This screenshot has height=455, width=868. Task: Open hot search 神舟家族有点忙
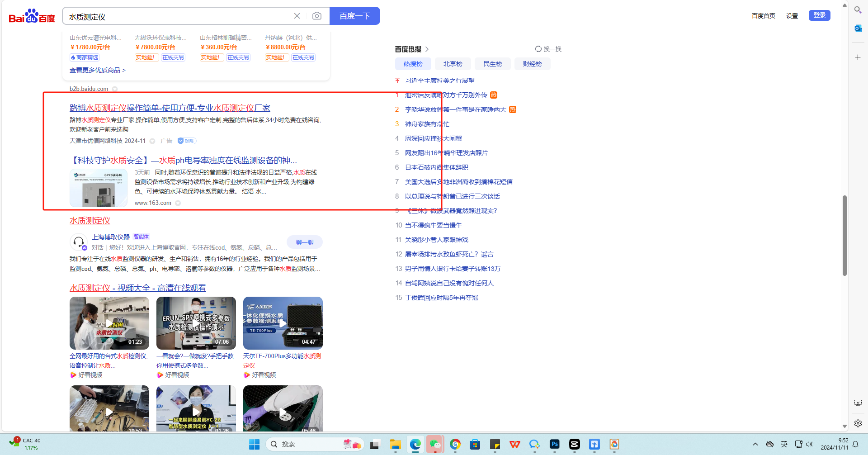point(427,124)
